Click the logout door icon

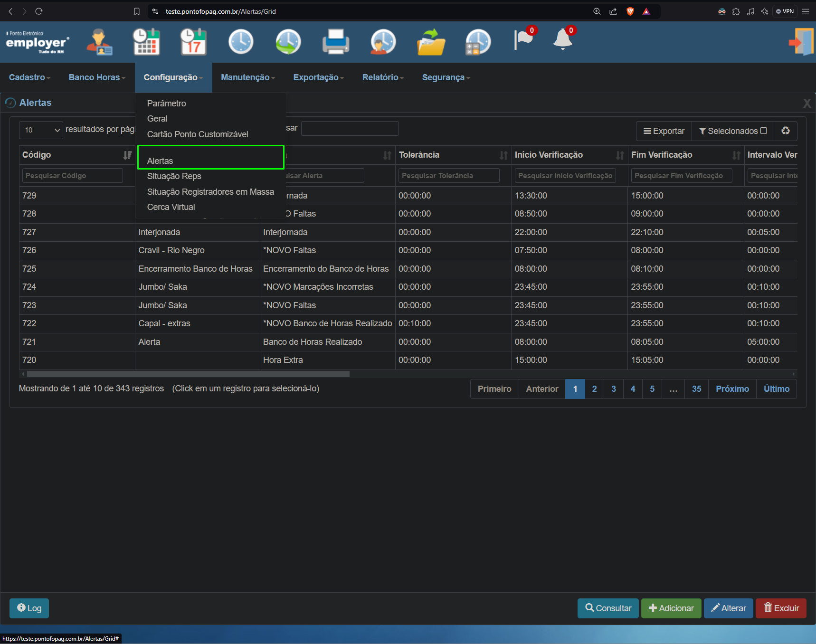pyautogui.click(x=801, y=42)
